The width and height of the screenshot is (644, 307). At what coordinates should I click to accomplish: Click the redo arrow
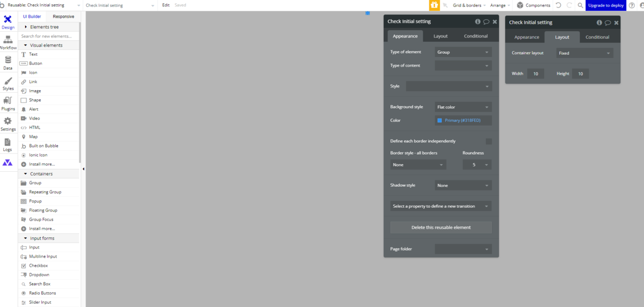(569, 5)
